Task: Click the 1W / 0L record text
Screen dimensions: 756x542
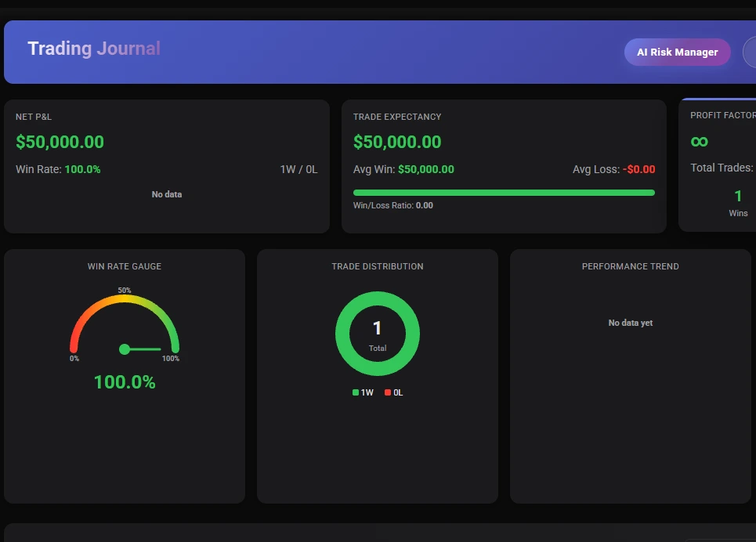Action: pos(298,169)
